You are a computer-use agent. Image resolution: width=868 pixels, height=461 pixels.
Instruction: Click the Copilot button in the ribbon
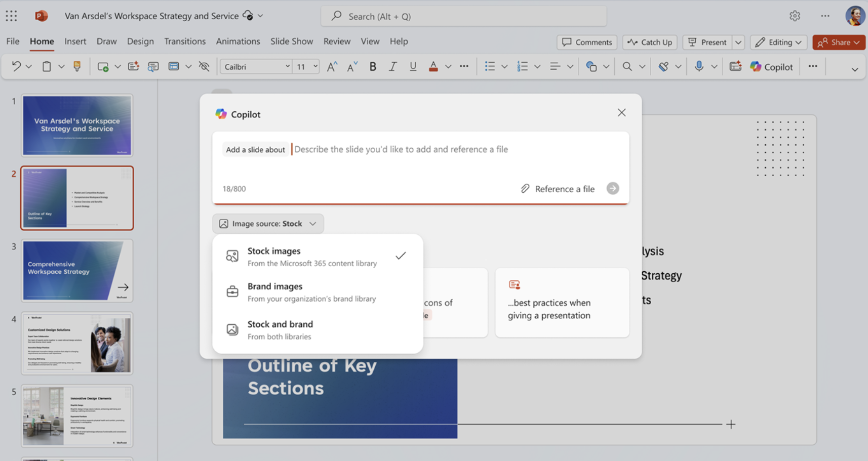tap(771, 66)
